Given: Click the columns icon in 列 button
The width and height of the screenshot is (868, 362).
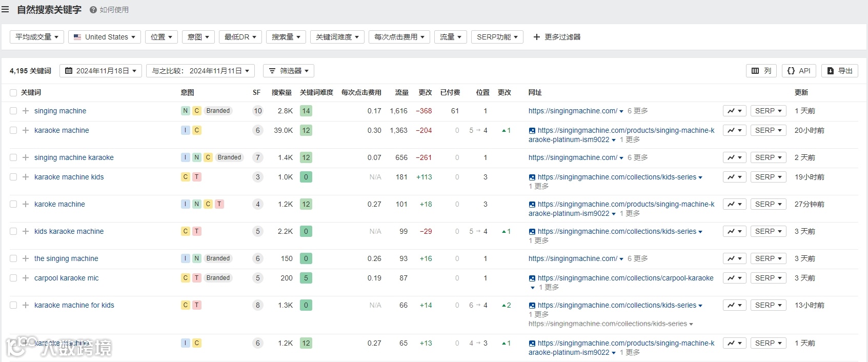Looking at the screenshot, I should pos(755,71).
